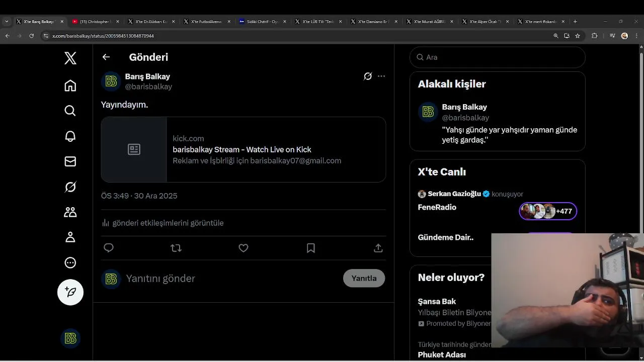This screenshot has width=644, height=362.
Task: Click the Ara search field
Action: [x=498, y=57]
